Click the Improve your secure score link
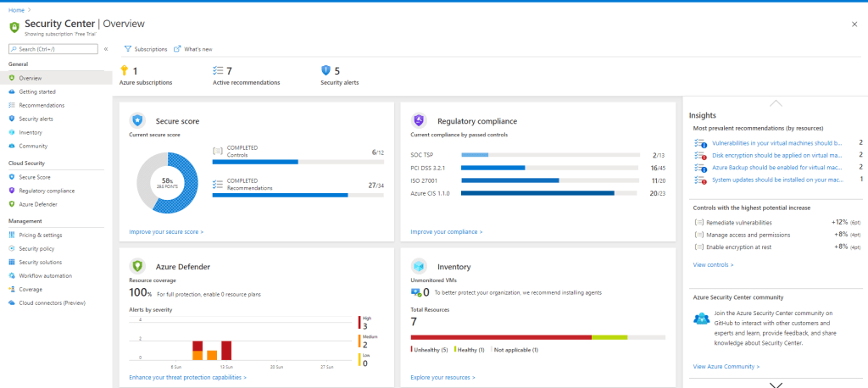 pyautogui.click(x=166, y=231)
